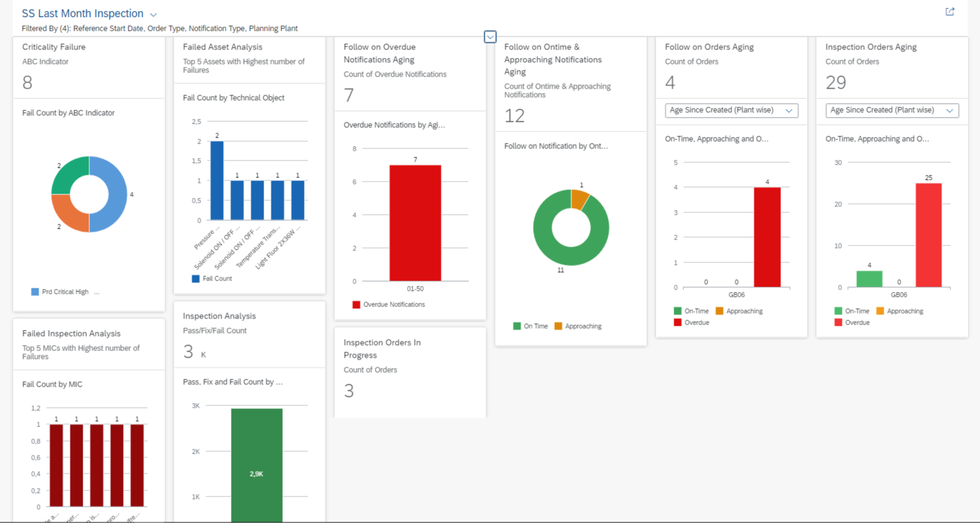The image size is (980, 523).
Task: Click the 01-50 axis label under red bar
Action: coord(415,289)
